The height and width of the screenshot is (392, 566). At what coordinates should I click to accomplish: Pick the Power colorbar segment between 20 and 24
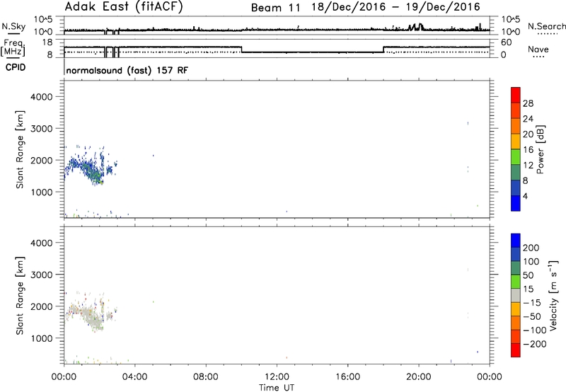(x=516, y=126)
